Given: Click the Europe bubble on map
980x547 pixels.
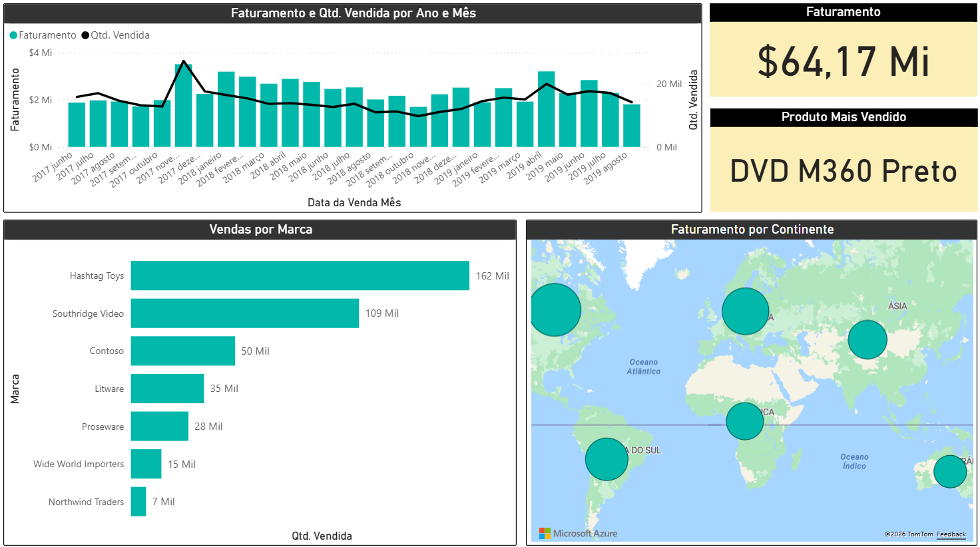Looking at the screenshot, I should point(745,311).
